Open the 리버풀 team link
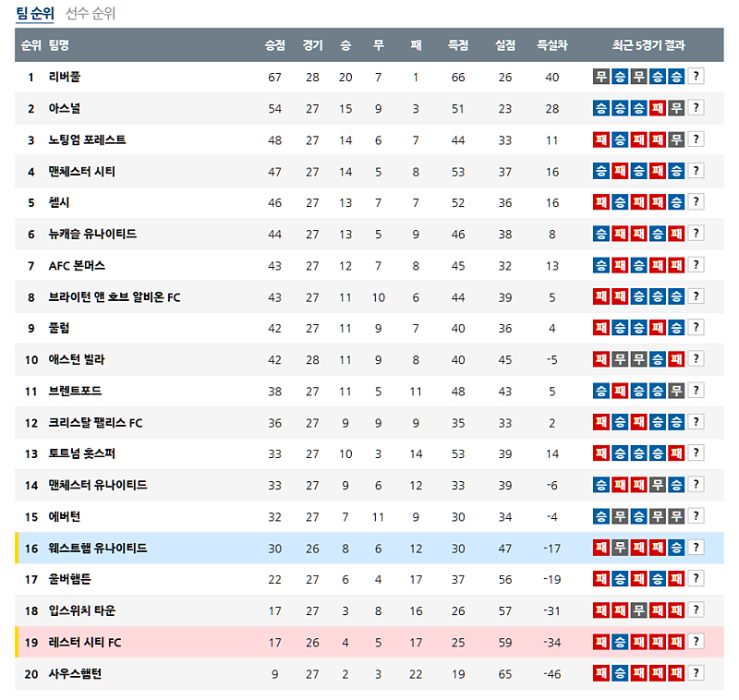The image size is (739, 700). pos(65,77)
